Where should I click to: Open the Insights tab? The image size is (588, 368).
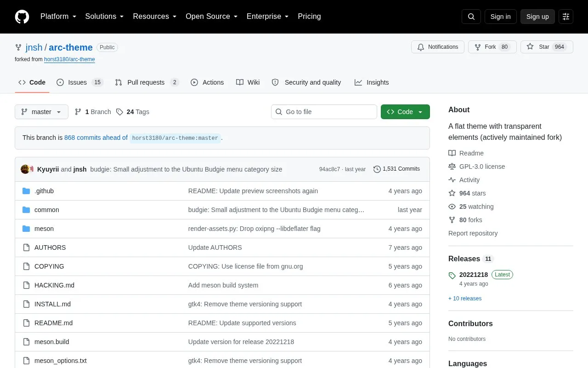click(x=372, y=82)
